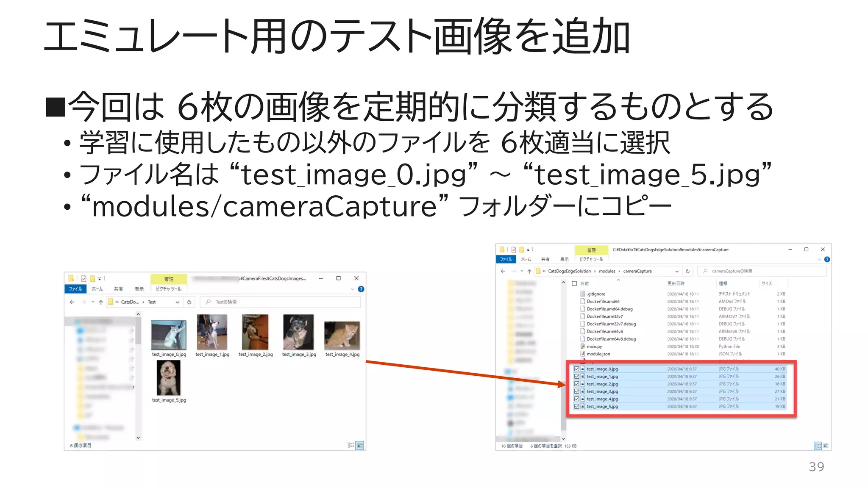Viewport: 868px width, 488px height.
Task: Click new folder icon in cameraCapture title bar
Action: 522,250
